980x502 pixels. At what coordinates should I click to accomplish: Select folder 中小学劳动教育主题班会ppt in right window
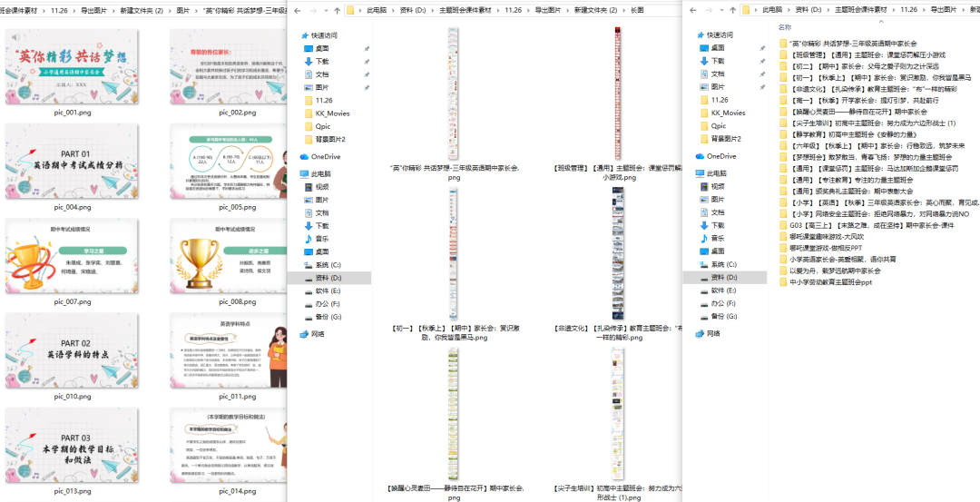click(x=826, y=282)
